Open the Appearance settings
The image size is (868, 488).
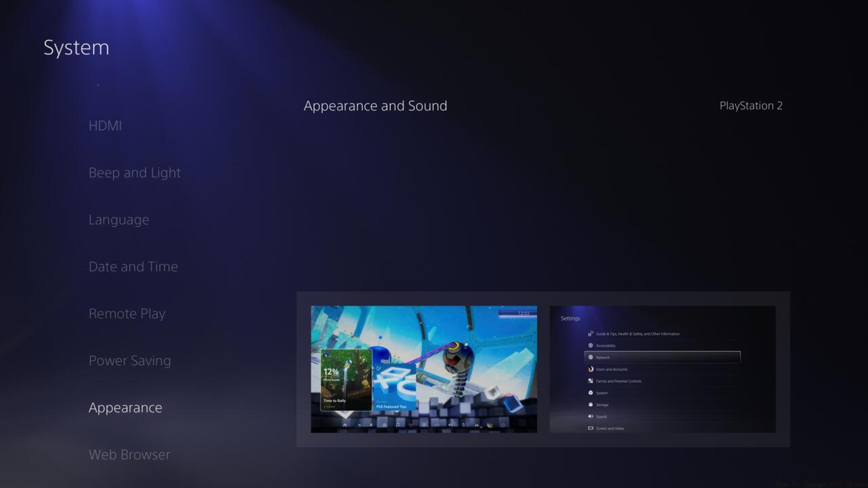tap(125, 407)
